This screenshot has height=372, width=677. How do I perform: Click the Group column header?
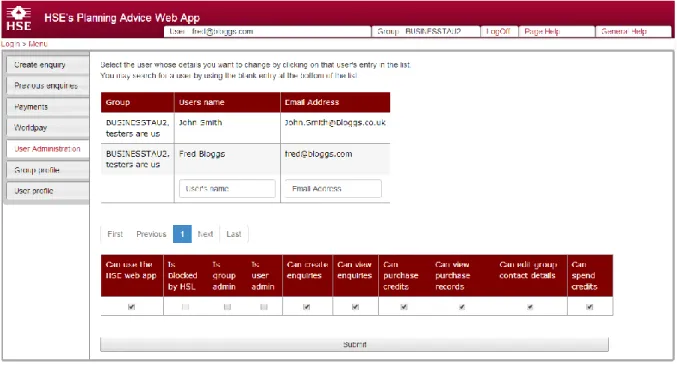(137, 102)
